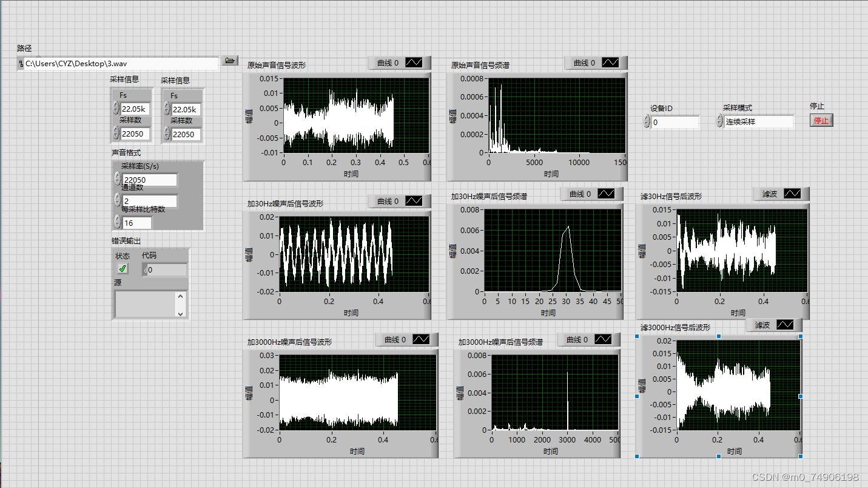The image size is (868, 488).
Task: Click the 代码 error code field
Action: point(167,270)
